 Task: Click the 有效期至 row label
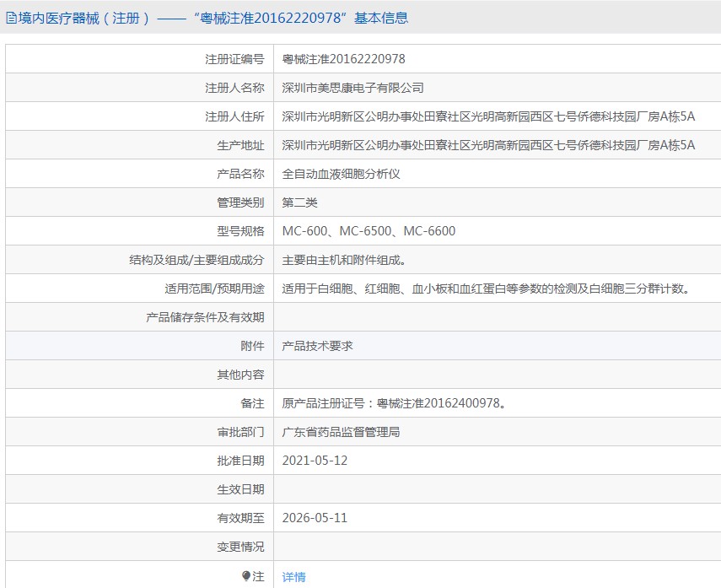[240, 518]
